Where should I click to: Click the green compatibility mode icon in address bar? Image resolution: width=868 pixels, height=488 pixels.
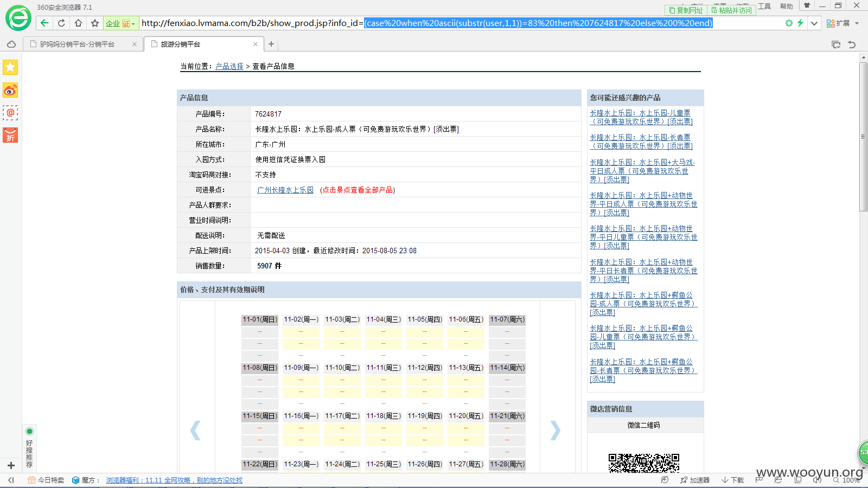[789, 23]
